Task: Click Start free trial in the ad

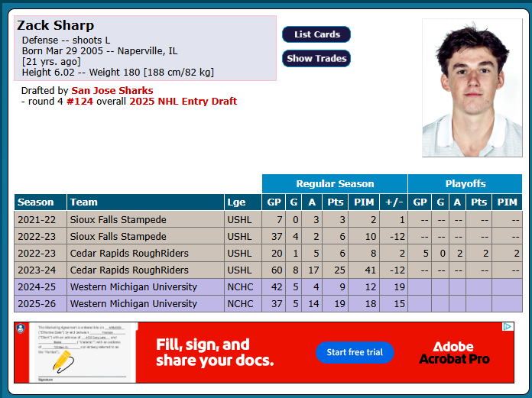Action: pos(355,352)
